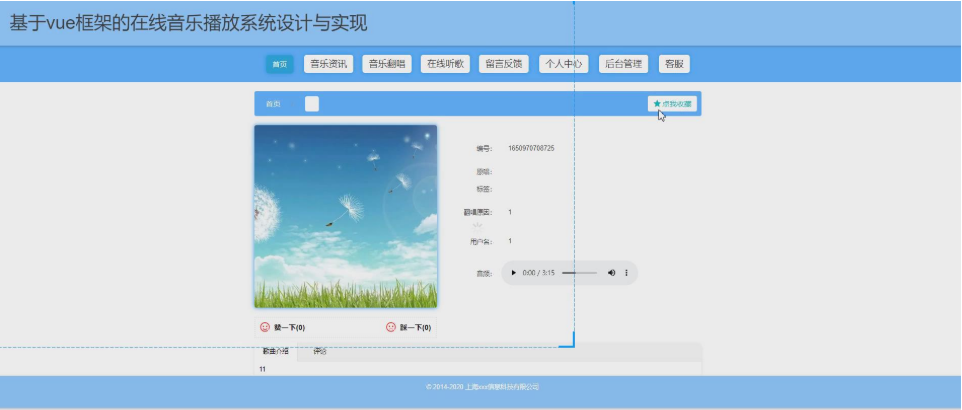
Task: Open 在线听歌 in navigation bar
Action: click(x=445, y=64)
